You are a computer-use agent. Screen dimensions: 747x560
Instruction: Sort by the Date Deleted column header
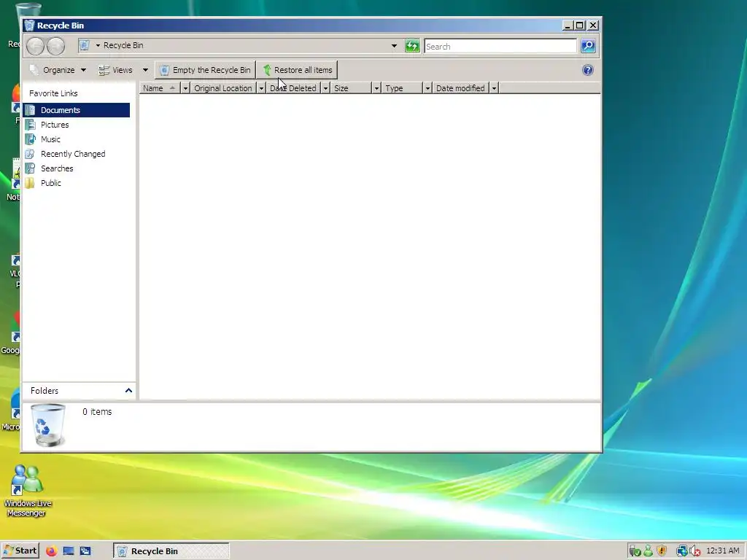293,88
